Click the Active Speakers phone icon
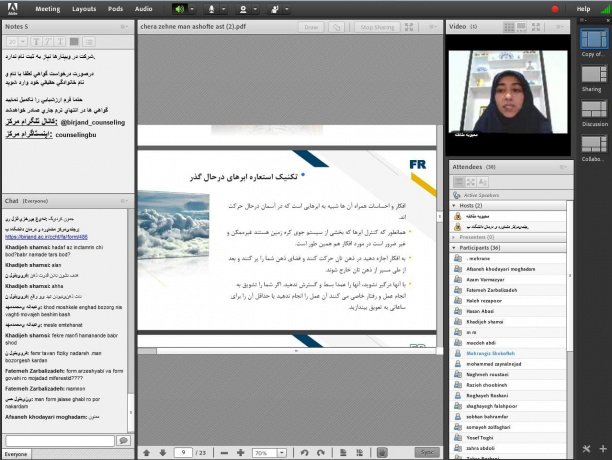The width and height of the screenshot is (612, 460). [457, 195]
